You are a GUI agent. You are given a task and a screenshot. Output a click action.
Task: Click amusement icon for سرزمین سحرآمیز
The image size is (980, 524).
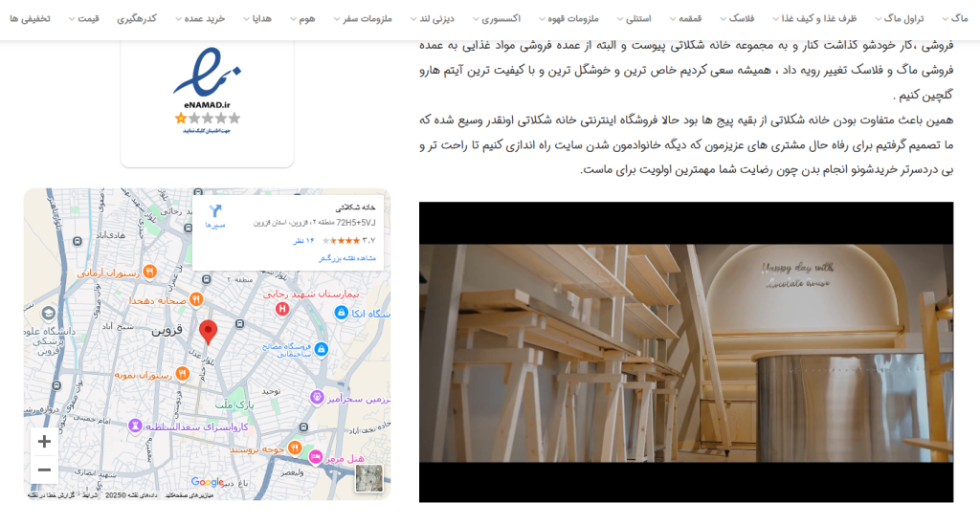317,397
